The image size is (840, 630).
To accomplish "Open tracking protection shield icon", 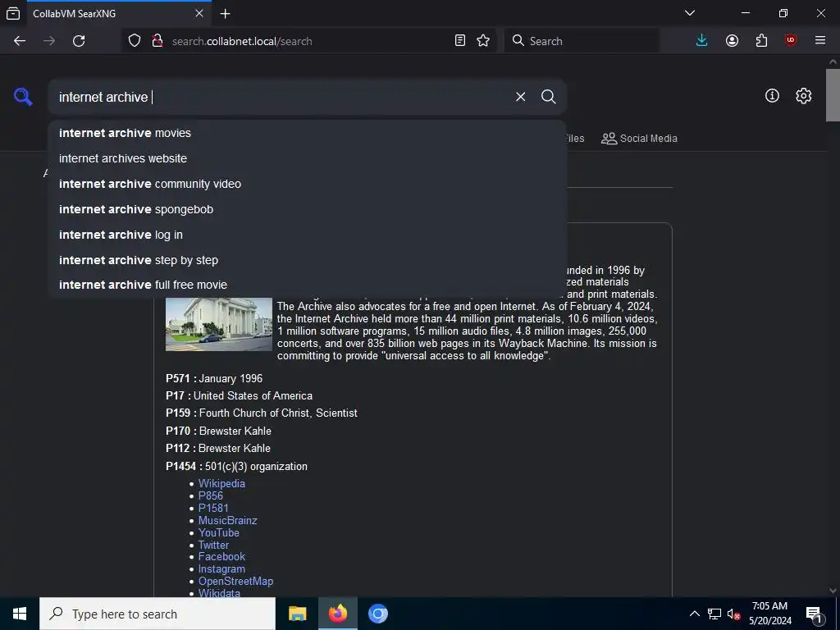I will (135, 41).
